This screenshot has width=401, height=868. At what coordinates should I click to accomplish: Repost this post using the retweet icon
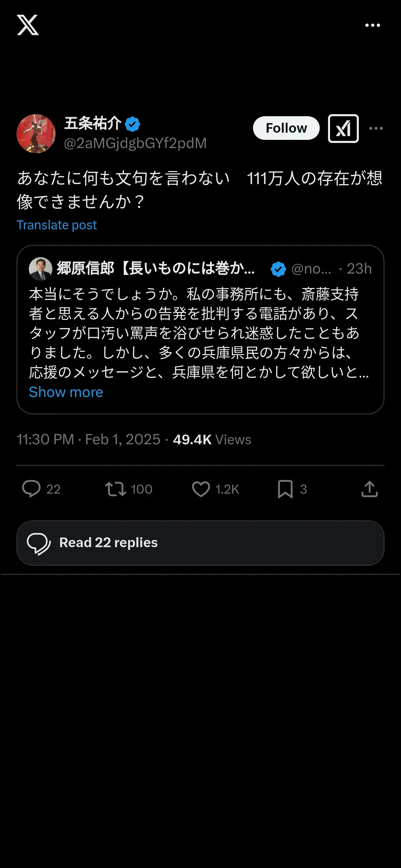point(116,489)
